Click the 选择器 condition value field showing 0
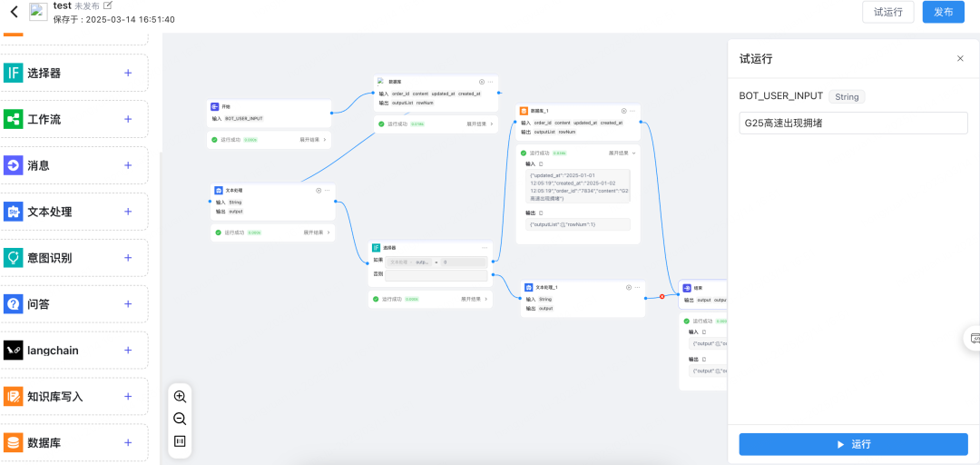The height and width of the screenshot is (465, 980). pyautogui.click(x=463, y=262)
